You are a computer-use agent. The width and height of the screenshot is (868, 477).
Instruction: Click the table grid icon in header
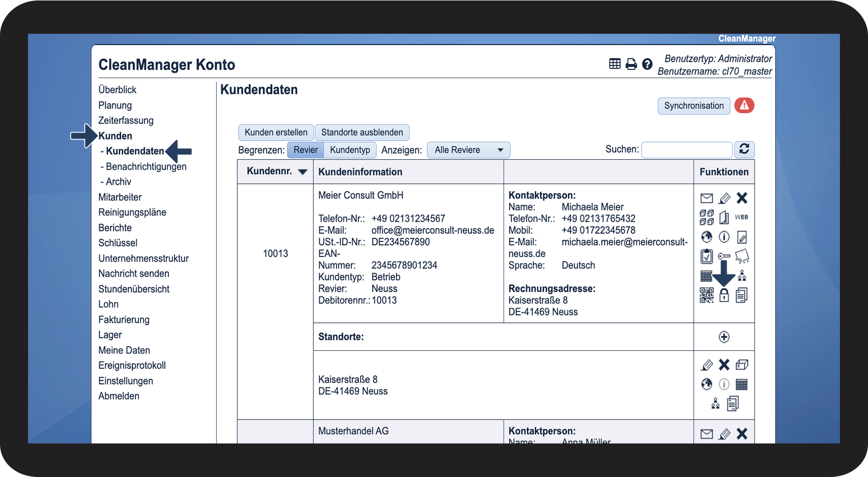615,64
